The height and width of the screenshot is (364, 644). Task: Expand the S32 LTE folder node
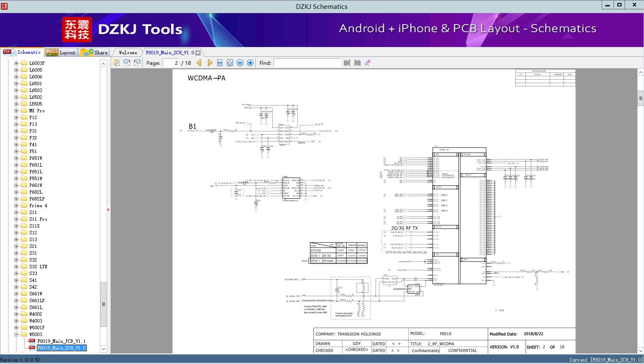(x=17, y=267)
